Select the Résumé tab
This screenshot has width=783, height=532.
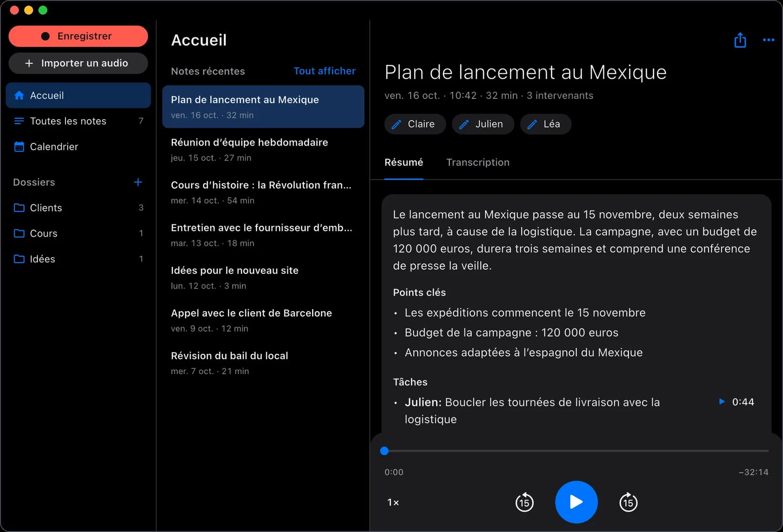(x=403, y=162)
